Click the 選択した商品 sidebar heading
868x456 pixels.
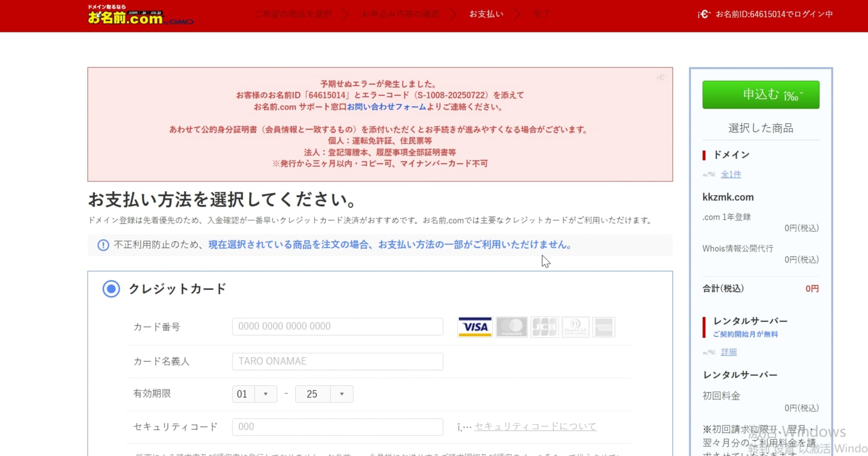pyautogui.click(x=761, y=128)
